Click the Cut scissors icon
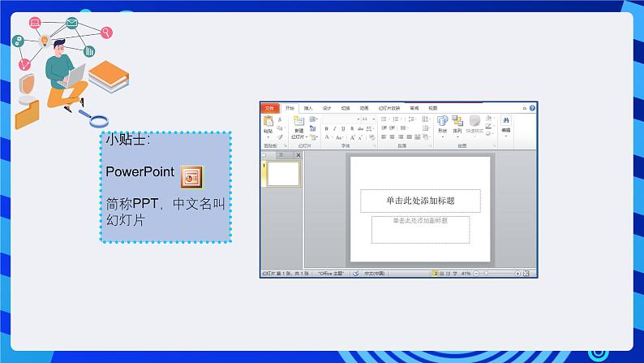644x363 pixels. (x=280, y=119)
